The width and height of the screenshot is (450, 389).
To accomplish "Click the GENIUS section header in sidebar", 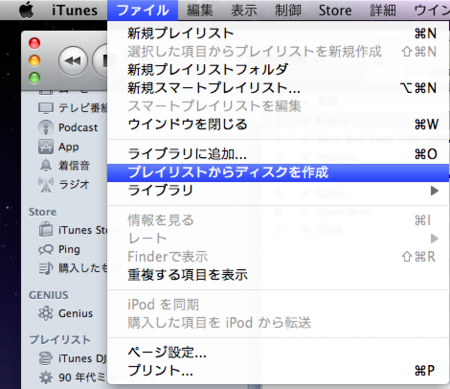I will 48,295.
